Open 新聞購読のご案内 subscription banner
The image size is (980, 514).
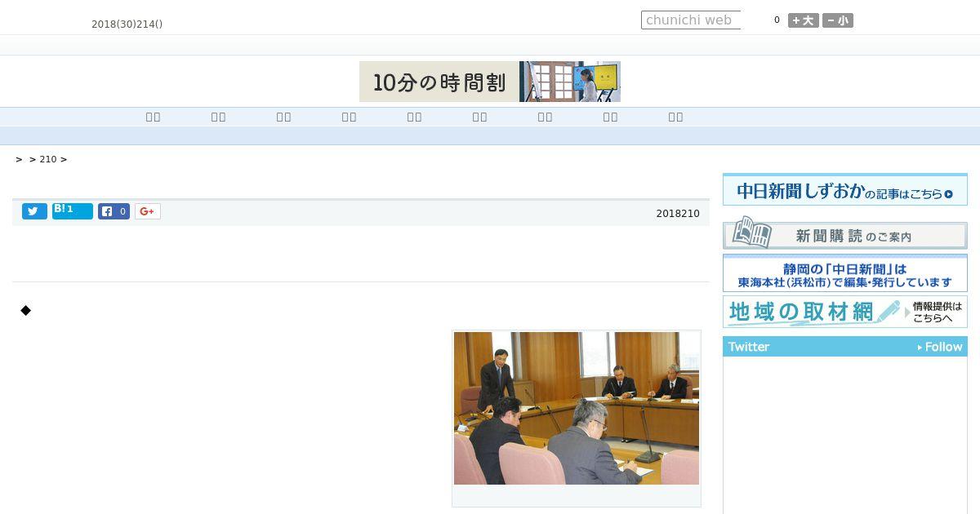coord(845,234)
